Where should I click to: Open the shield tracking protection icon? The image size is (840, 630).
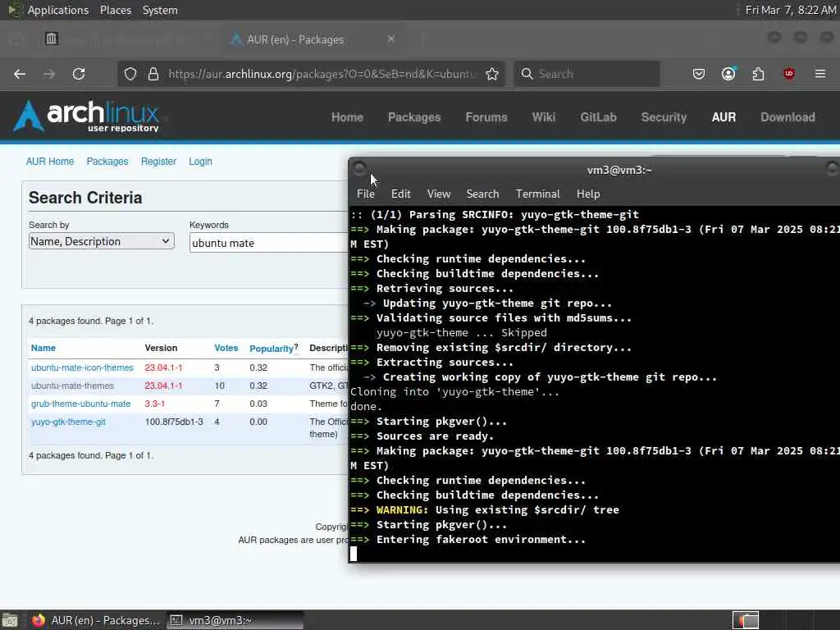[x=130, y=74]
